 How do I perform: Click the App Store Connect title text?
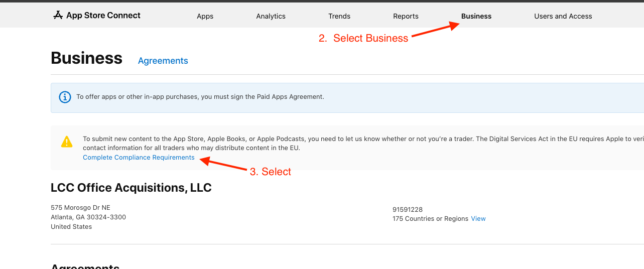click(103, 16)
